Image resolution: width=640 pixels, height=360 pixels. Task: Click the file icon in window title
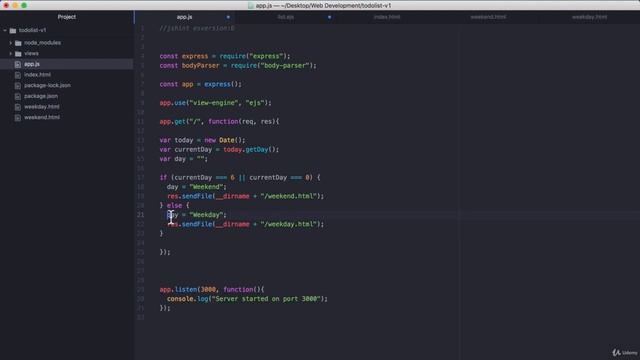point(251,6)
